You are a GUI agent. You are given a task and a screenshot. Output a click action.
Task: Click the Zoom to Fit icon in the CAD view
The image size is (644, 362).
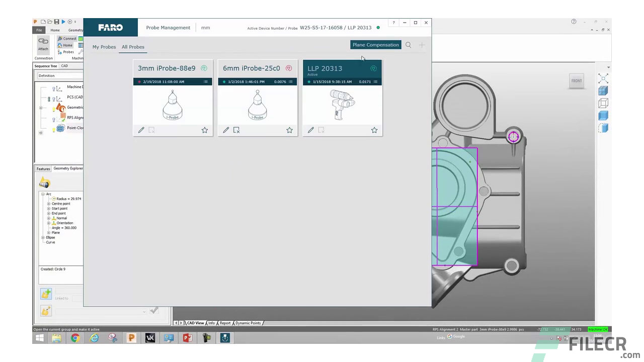pyautogui.click(x=603, y=79)
